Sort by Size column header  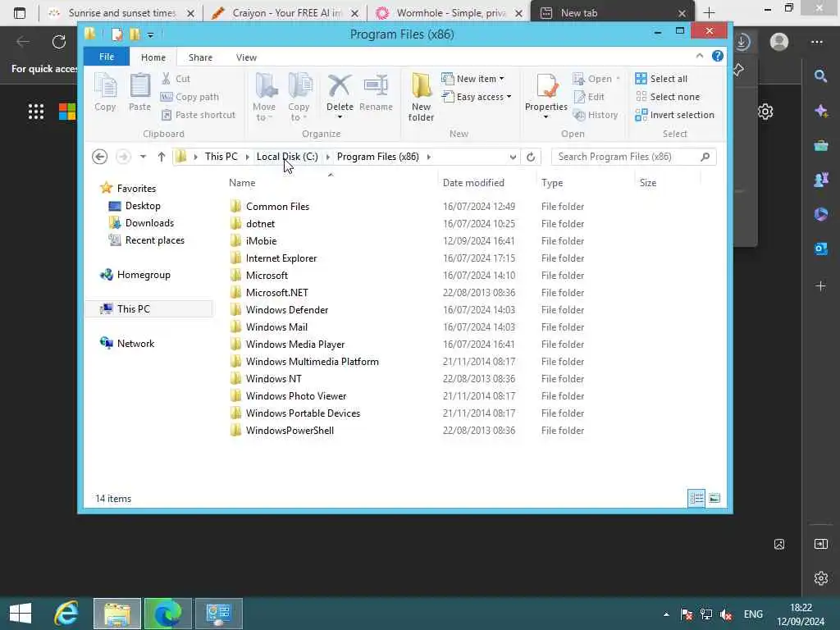[648, 183]
